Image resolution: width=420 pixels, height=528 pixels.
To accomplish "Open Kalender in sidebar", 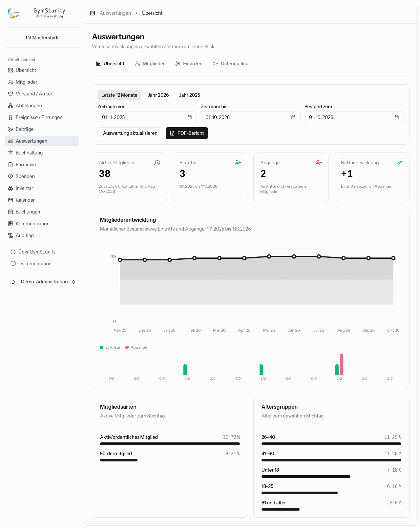I will [x=42, y=200].
